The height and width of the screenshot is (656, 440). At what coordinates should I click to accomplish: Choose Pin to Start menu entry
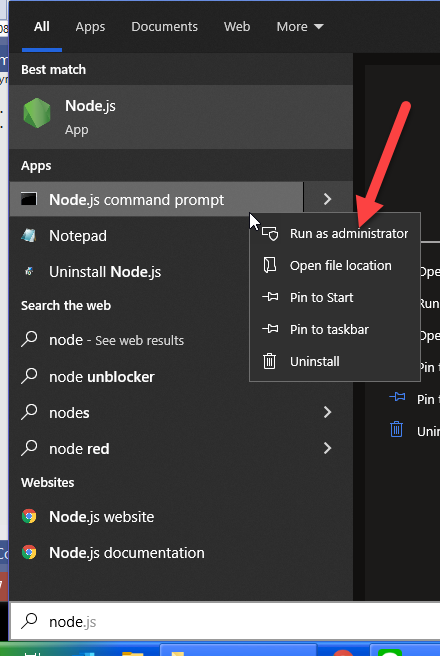(335, 297)
